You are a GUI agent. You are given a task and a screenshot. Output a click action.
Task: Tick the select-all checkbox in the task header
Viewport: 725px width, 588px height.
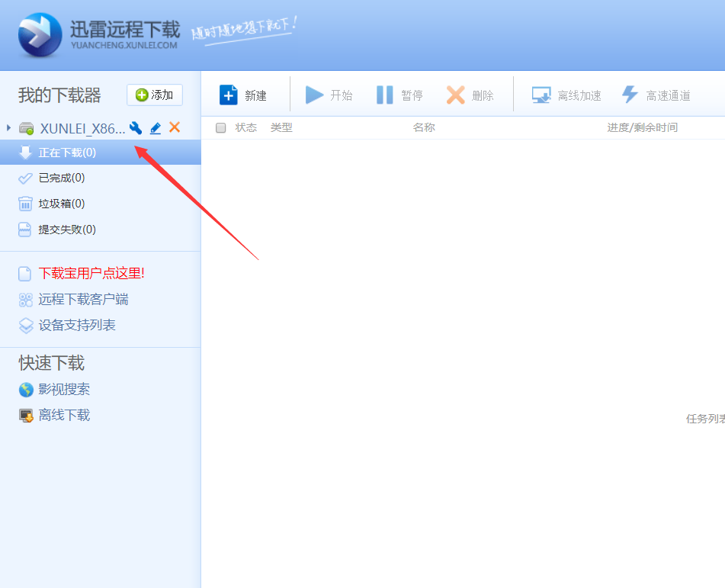(220, 127)
